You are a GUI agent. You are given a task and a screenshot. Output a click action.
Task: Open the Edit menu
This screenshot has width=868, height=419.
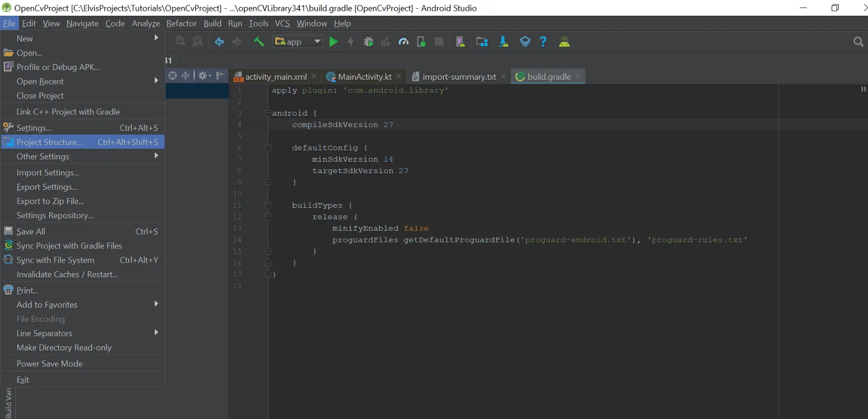(x=29, y=23)
